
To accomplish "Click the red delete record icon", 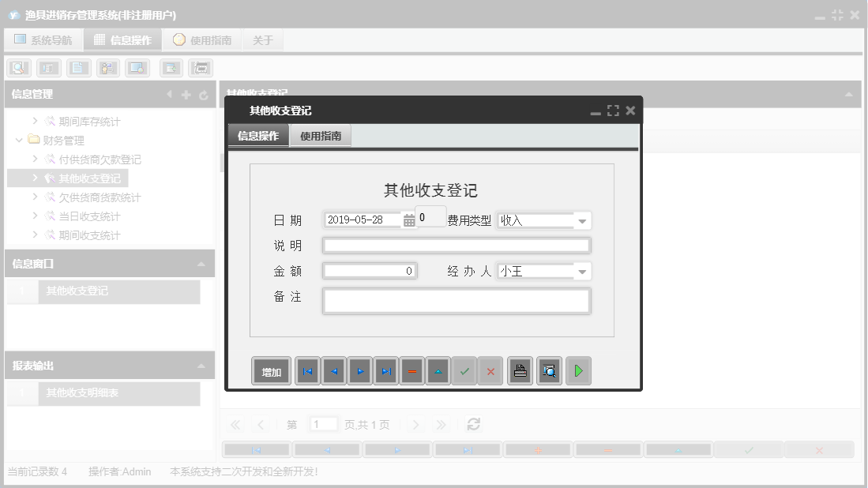I will tap(411, 370).
